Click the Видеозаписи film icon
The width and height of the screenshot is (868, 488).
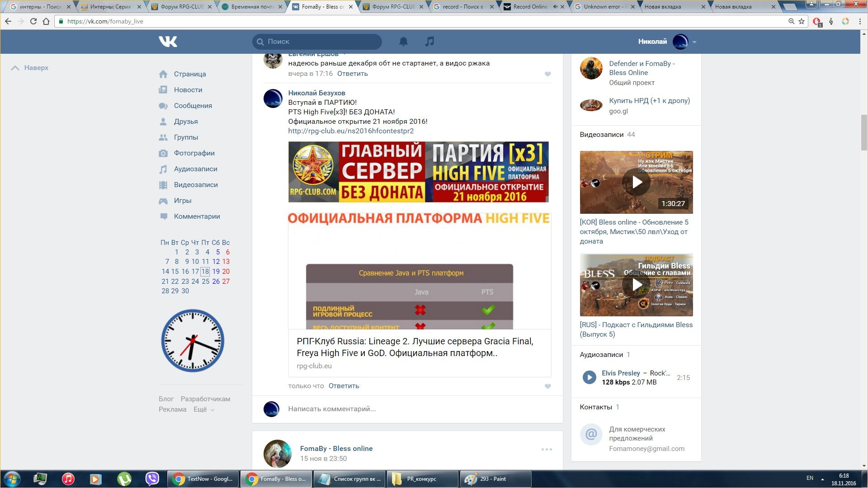click(163, 185)
